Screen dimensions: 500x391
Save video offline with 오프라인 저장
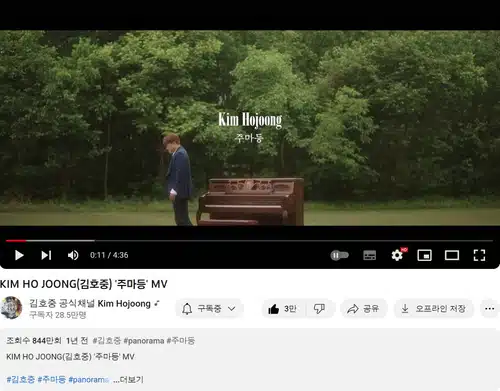coord(435,309)
